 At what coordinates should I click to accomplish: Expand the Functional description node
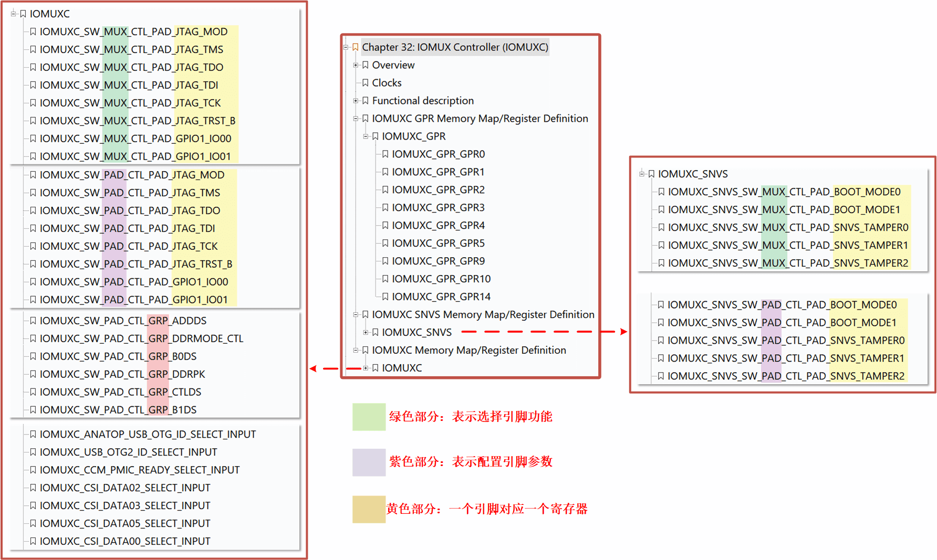(x=356, y=101)
